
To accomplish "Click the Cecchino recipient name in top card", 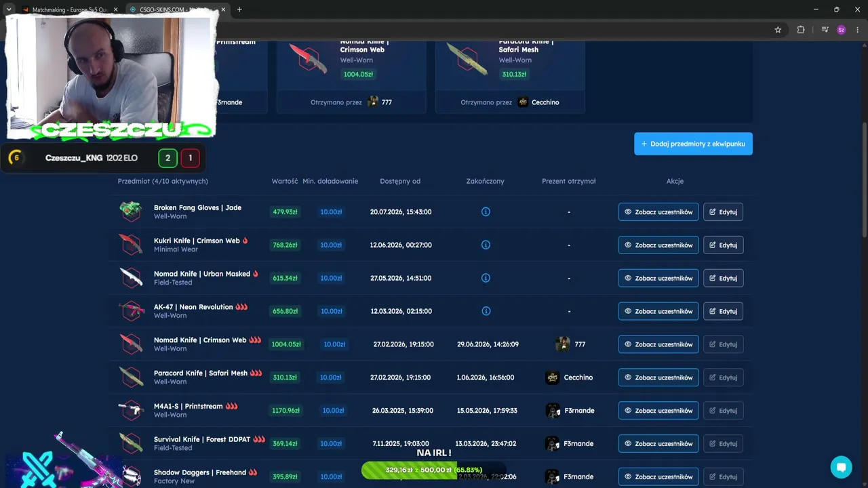I will (x=545, y=102).
